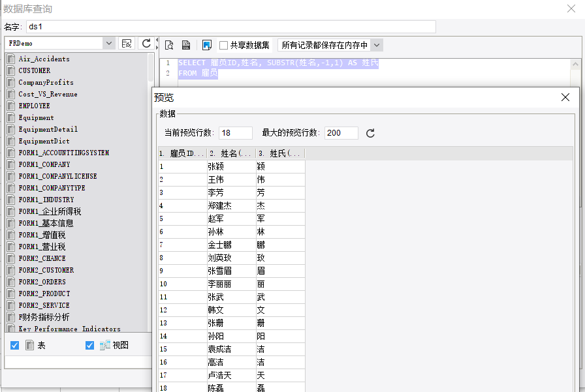Screen dimensions: 585x392
Task: Click the 最大的预览行数 input field
Action: point(341,133)
